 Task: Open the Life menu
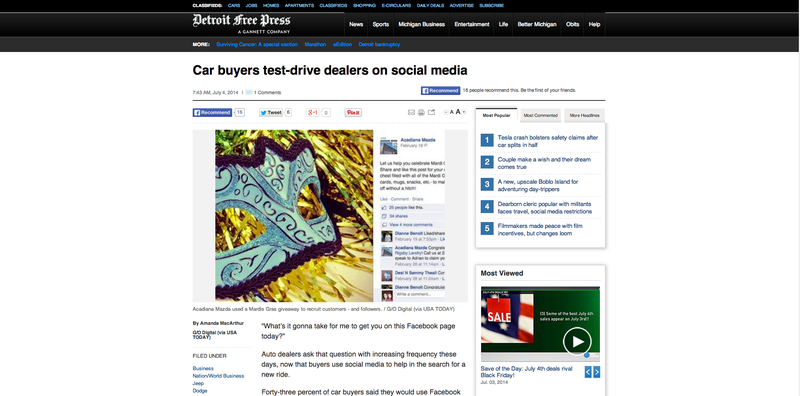(503, 24)
